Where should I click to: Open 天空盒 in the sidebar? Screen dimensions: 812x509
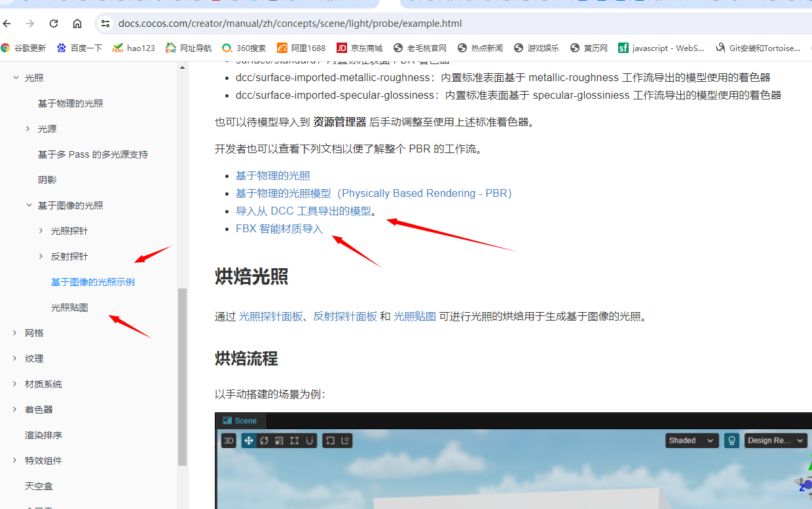pos(39,486)
